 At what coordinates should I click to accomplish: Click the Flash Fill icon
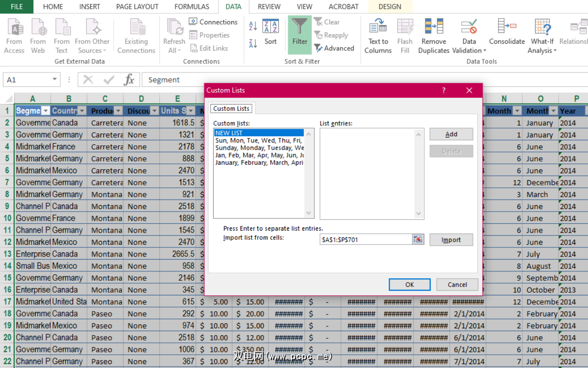pyautogui.click(x=405, y=27)
